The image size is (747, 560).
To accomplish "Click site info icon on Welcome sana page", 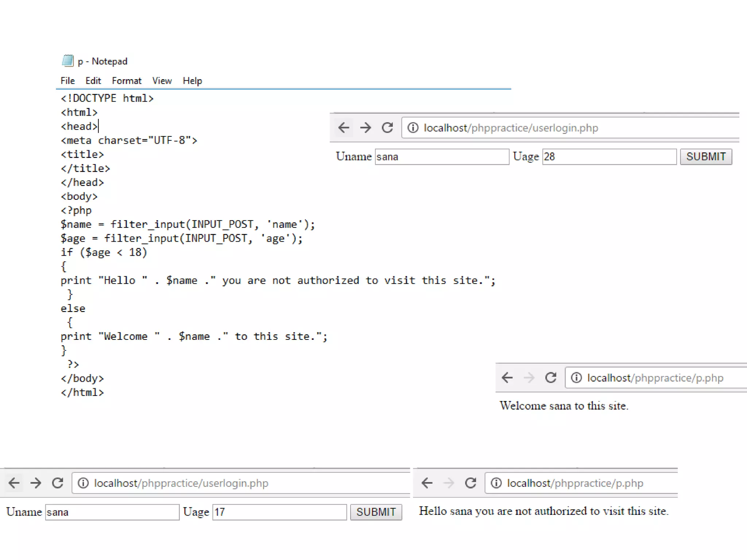I will click(576, 377).
